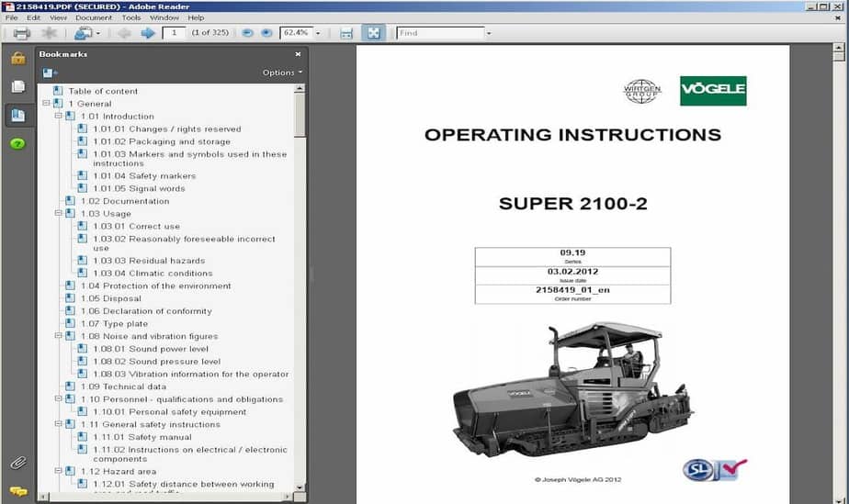849x504 pixels.
Task: Toggle the highlighted full screen view button
Action: (x=373, y=33)
